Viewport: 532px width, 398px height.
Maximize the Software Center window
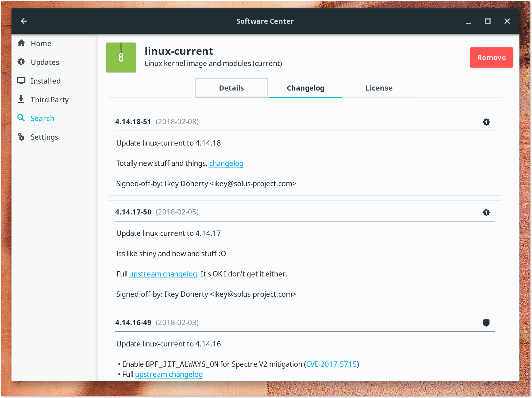point(488,21)
